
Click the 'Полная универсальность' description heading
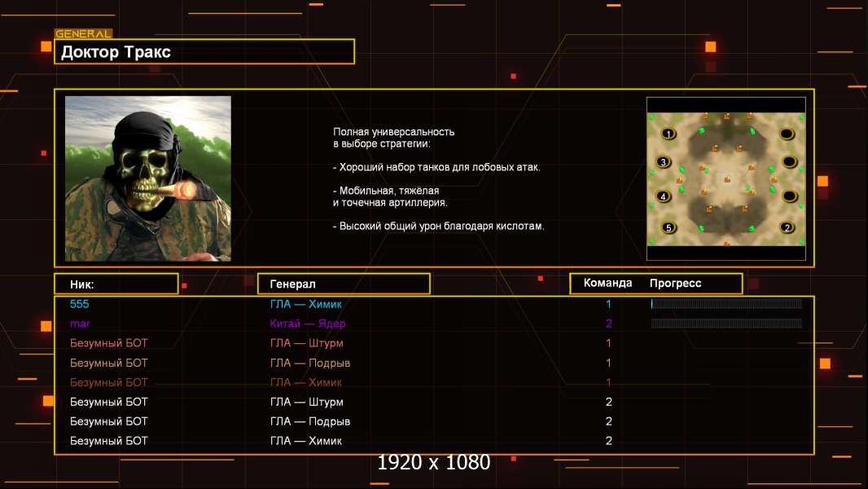point(393,132)
